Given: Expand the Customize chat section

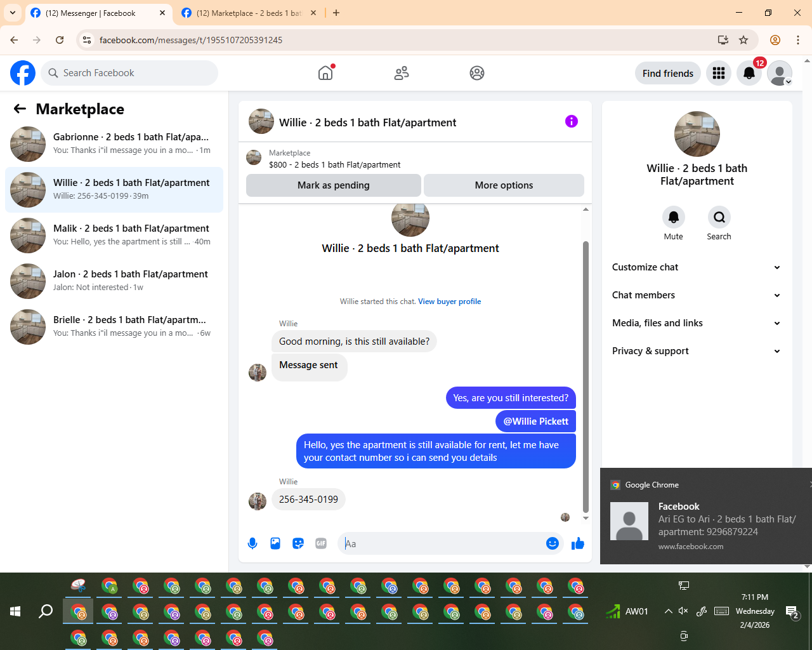Looking at the screenshot, I should 697,267.
